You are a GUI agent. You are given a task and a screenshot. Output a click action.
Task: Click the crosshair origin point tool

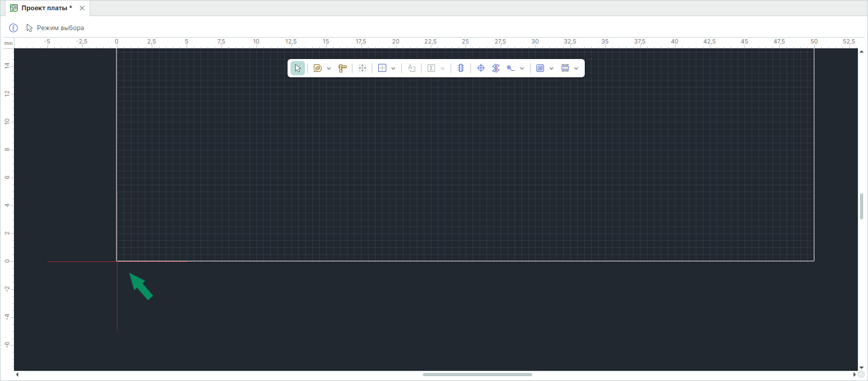481,68
